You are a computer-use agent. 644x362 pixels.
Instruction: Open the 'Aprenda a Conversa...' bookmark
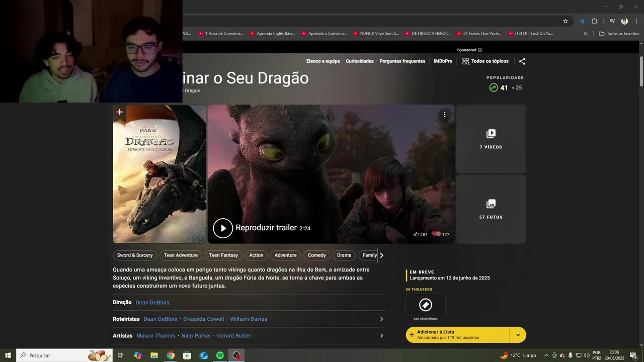(x=324, y=34)
